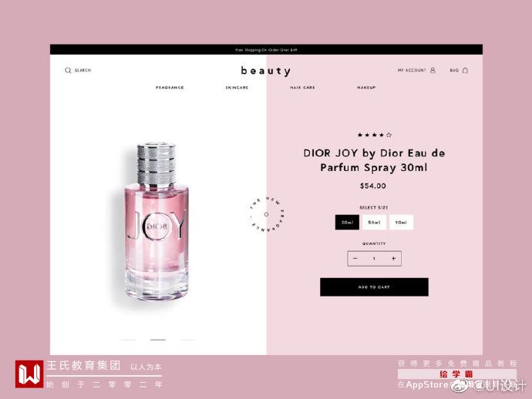The image size is (532, 399).
Task: Click the quantity number field
Action: click(374, 258)
